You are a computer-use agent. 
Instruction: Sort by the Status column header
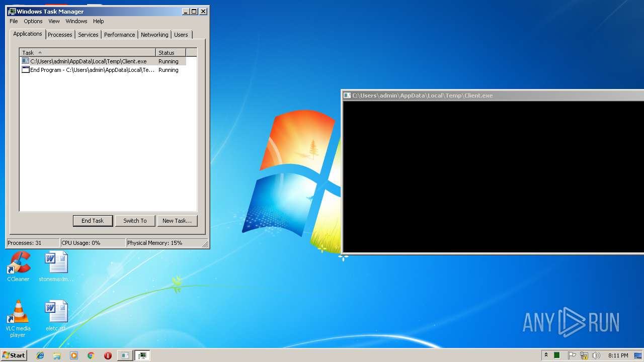(x=171, y=52)
